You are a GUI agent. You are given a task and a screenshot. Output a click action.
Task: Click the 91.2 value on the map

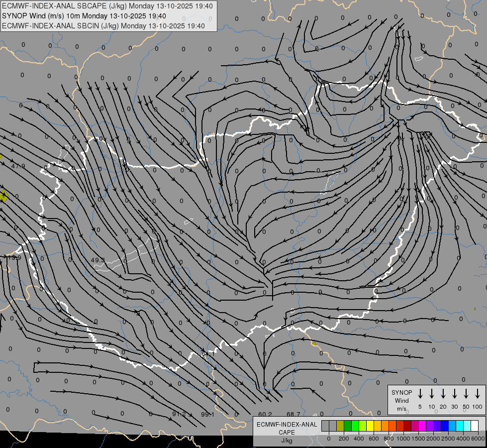(179, 414)
